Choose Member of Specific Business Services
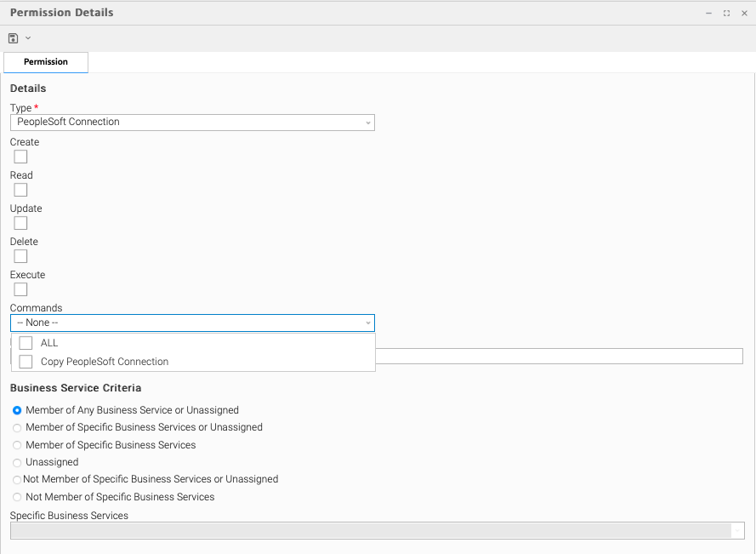756x554 pixels. (x=17, y=445)
